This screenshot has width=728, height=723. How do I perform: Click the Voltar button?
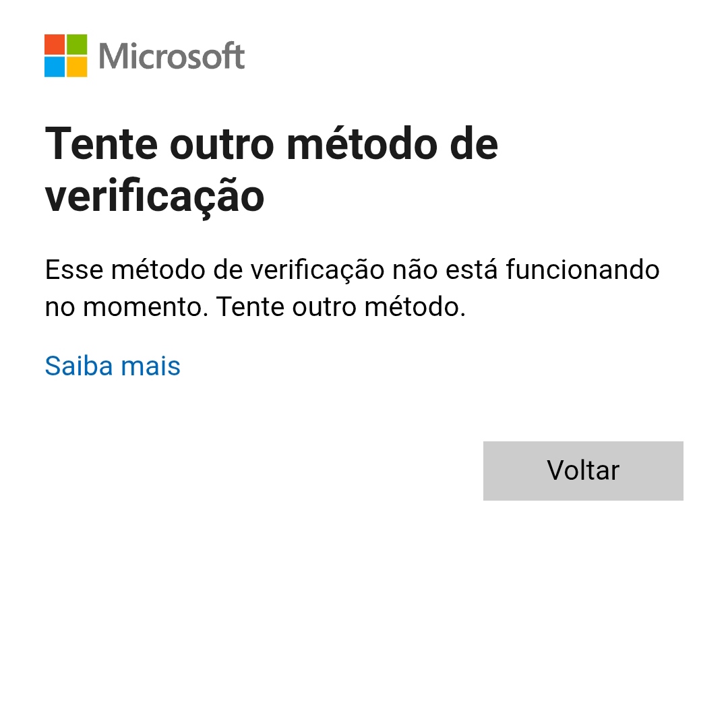pos(582,470)
